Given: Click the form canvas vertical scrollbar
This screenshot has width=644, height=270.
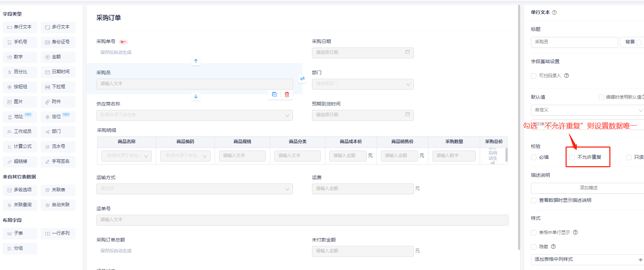Looking at the screenshot, I should point(519,127).
